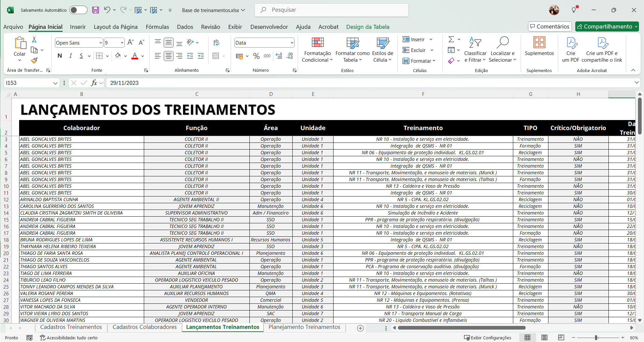
Task: Expand the Data number format dropdown
Action: click(x=292, y=43)
